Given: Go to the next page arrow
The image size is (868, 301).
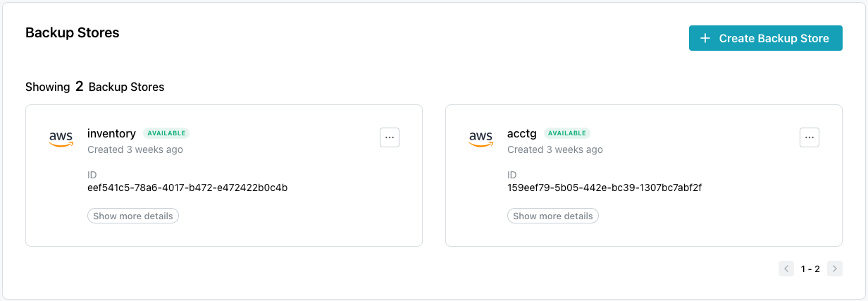Looking at the screenshot, I should pos(835,269).
